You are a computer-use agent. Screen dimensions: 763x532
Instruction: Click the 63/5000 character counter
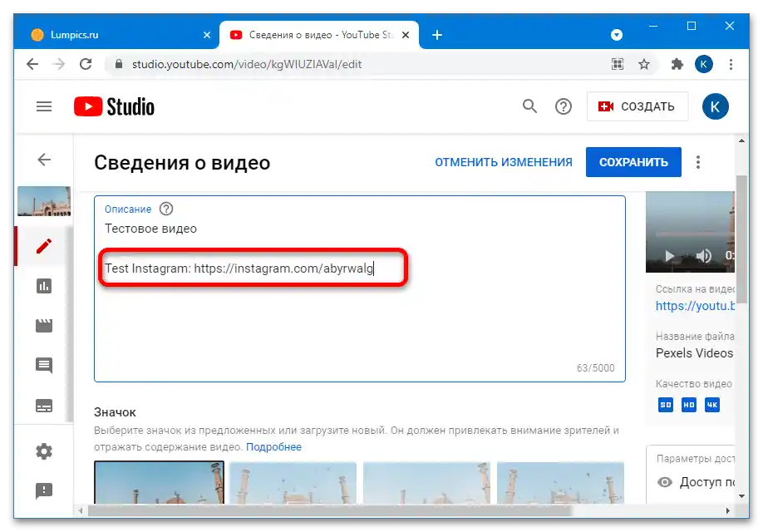click(596, 368)
